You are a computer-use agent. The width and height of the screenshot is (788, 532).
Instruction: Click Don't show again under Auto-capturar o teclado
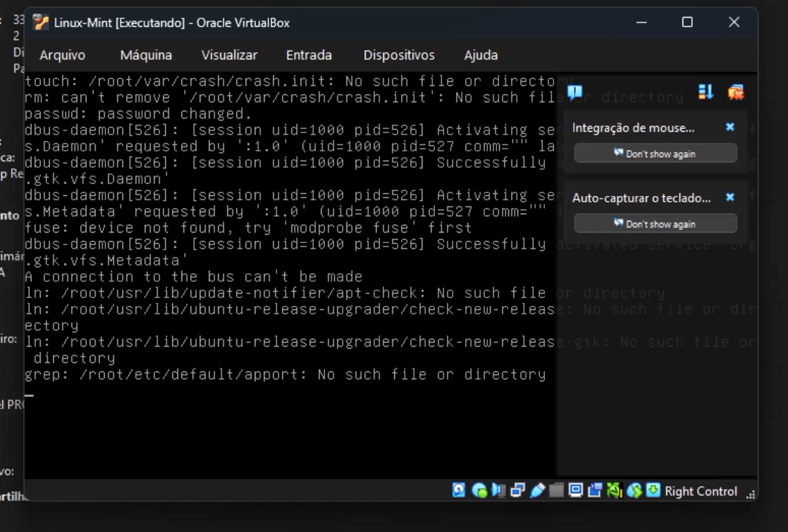point(655,223)
